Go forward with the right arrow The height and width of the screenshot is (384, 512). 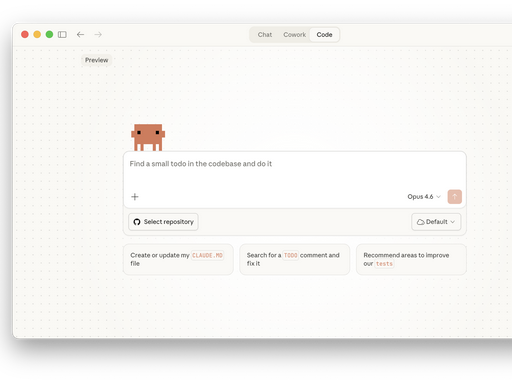[98, 34]
